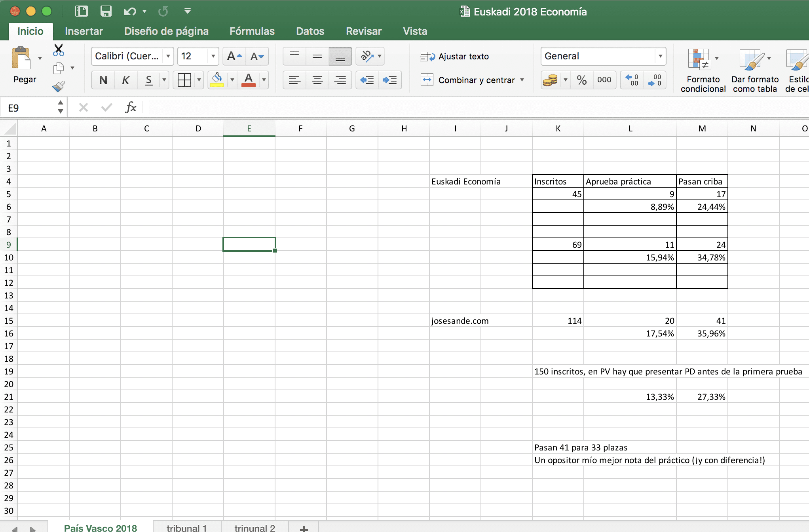809x532 pixels.
Task: Click the Borders grid icon
Action: click(x=184, y=80)
